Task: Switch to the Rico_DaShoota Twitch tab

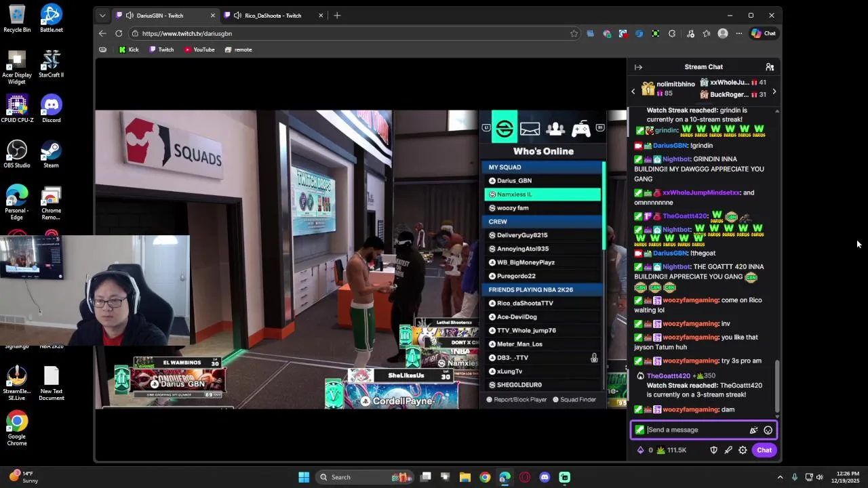Action: coord(273,16)
